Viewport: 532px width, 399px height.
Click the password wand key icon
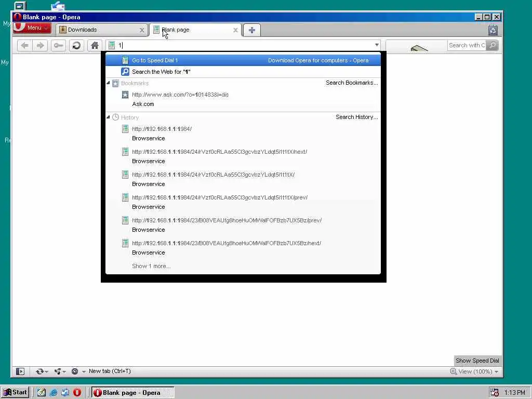58,46
